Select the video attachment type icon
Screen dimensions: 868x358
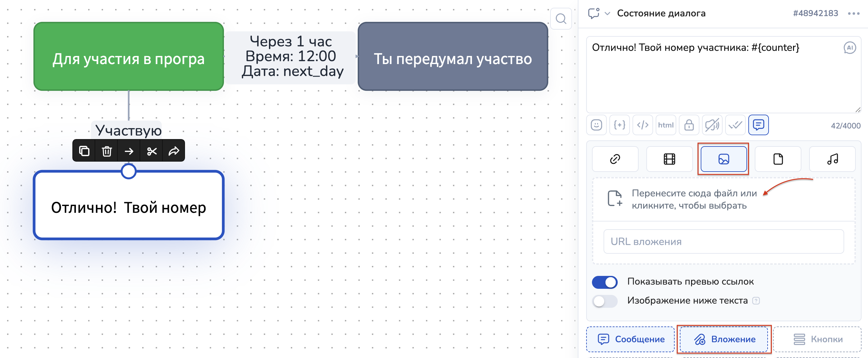click(669, 159)
